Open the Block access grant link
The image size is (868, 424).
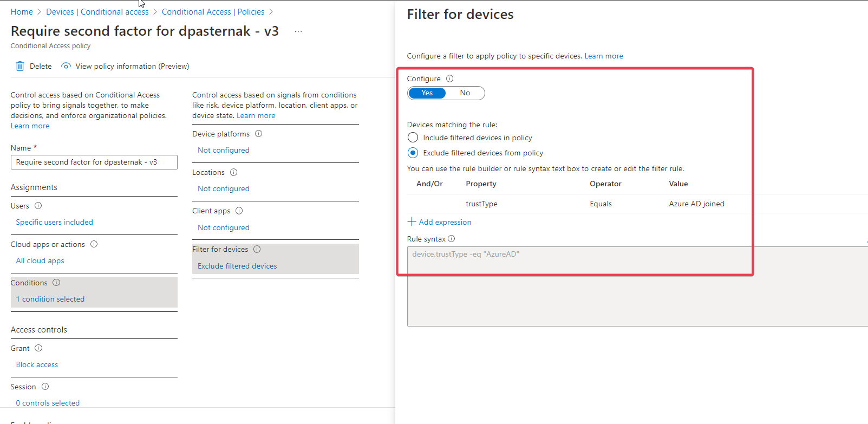click(37, 364)
